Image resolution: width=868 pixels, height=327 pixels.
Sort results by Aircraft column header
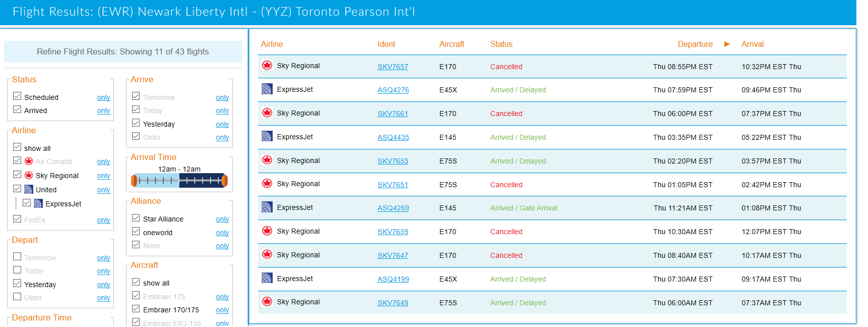pyautogui.click(x=452, y=44)
